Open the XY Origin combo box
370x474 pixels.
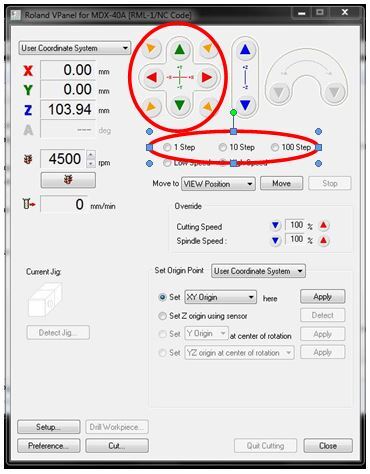(221, 297)
